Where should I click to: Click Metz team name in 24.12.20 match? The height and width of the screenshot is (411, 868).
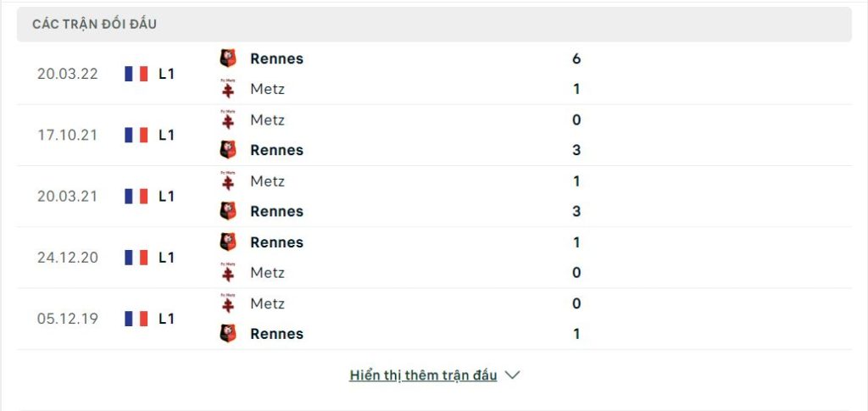tap(267, 273)
